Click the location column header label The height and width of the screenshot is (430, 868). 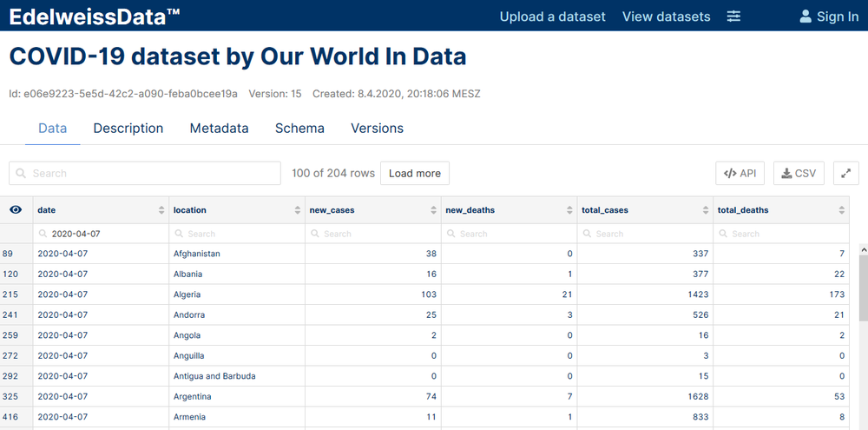coord(190,210)
